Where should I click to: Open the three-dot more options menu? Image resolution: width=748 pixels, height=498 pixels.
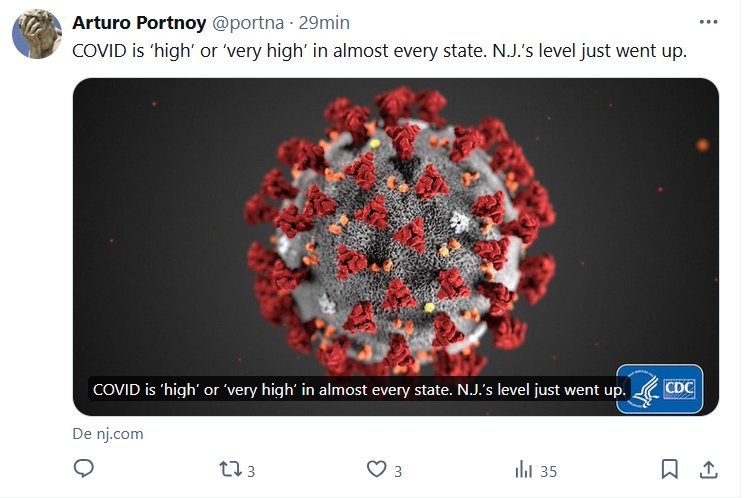click(708, 22)
